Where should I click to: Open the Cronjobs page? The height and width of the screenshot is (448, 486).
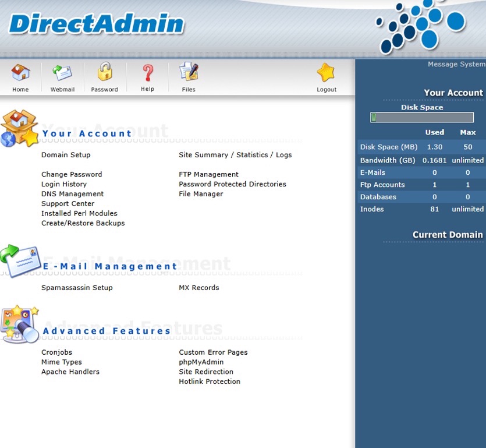(56, 352)
